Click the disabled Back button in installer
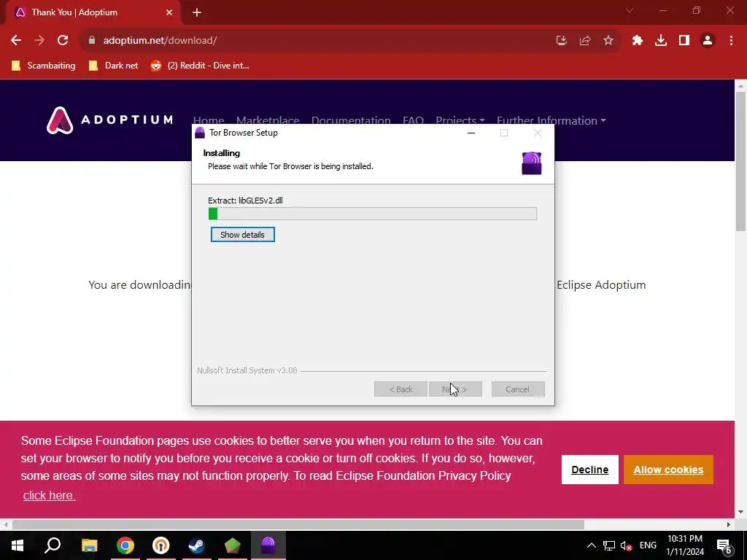The width and height of the screenshot is (747, 560). 400,389
